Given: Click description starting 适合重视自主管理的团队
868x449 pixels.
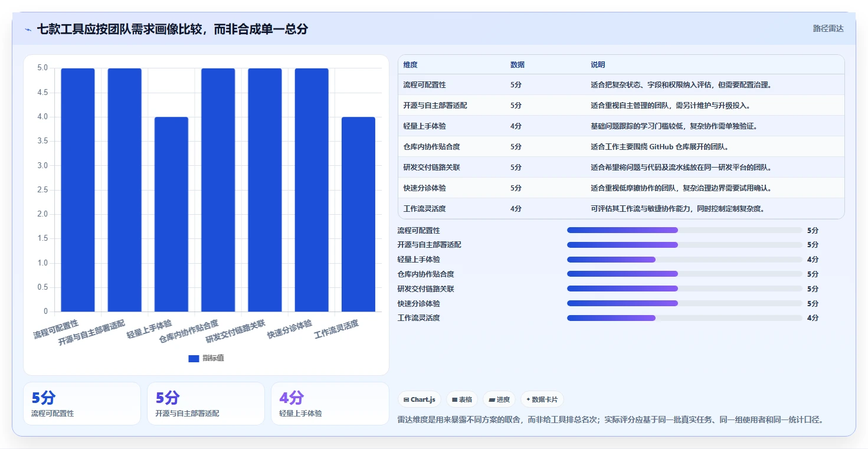Looking at the screenshot, I should click(x=670, y=106).
